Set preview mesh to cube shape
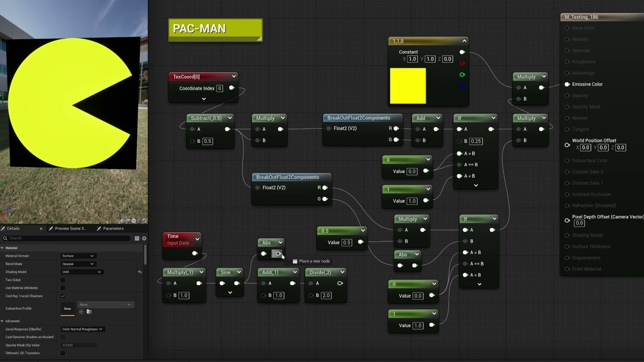The width and height of the screenshot is (644, 362). [x=139, y=221]
